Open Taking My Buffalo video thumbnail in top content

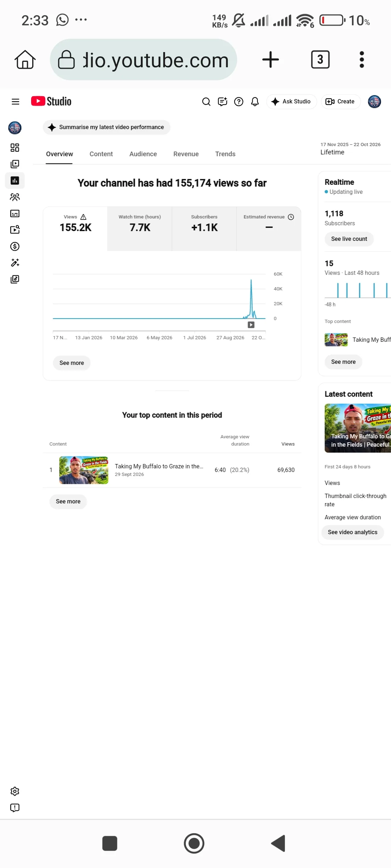tap(84, 470)
